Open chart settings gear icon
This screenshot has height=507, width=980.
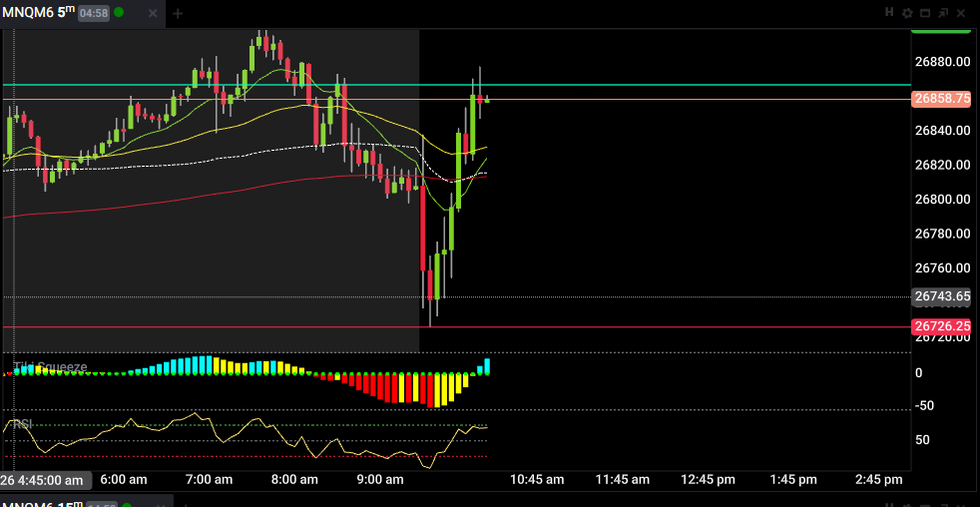907,13
